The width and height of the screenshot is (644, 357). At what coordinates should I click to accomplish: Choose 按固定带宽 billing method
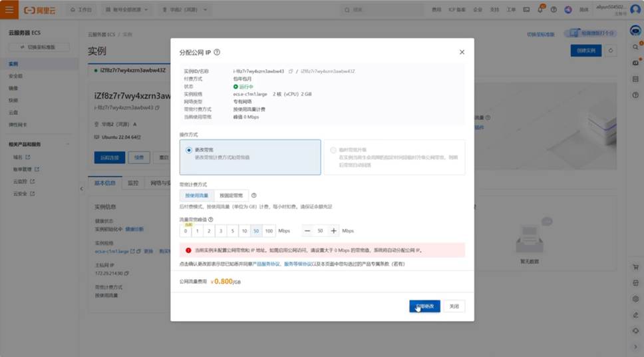(x=231, y=195)
